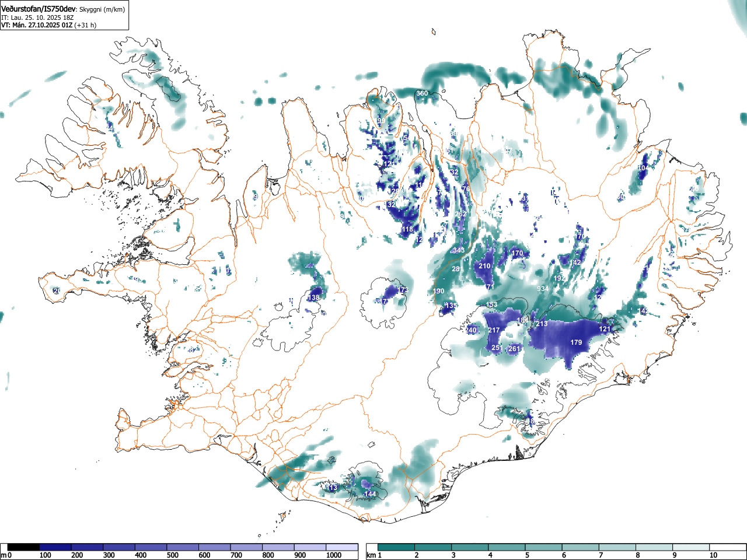Click the 1–2 km dark teal swatch
Screen dimensions: 747x560
pos(397,547)
